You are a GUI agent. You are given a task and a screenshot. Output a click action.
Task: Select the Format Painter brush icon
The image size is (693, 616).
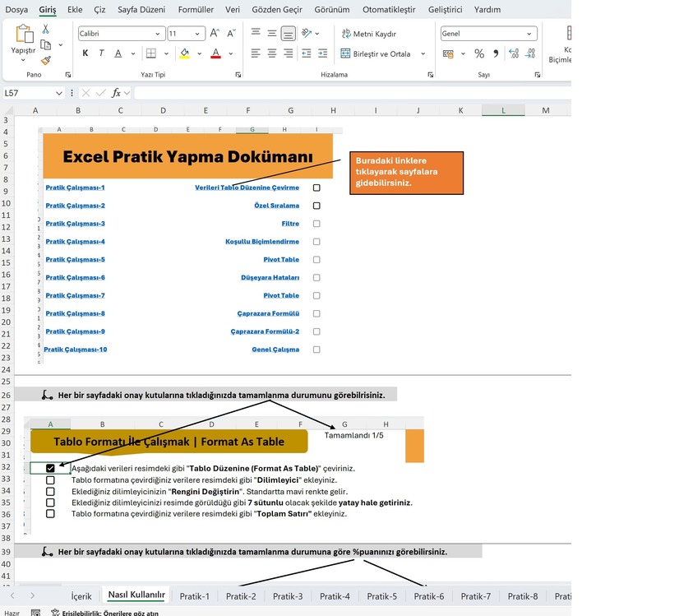(x=45, y=60)
